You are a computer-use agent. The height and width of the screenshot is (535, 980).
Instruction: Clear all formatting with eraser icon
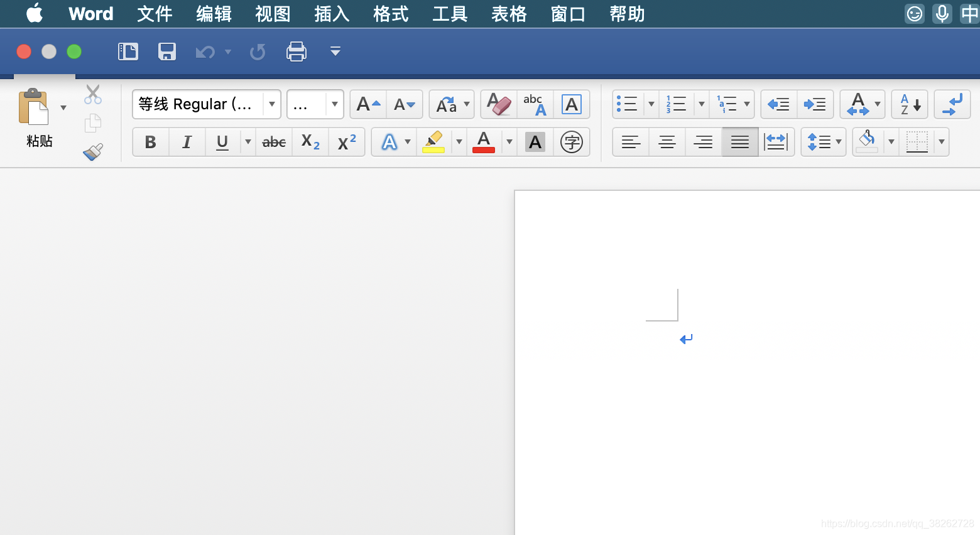[x=499, y=104]
